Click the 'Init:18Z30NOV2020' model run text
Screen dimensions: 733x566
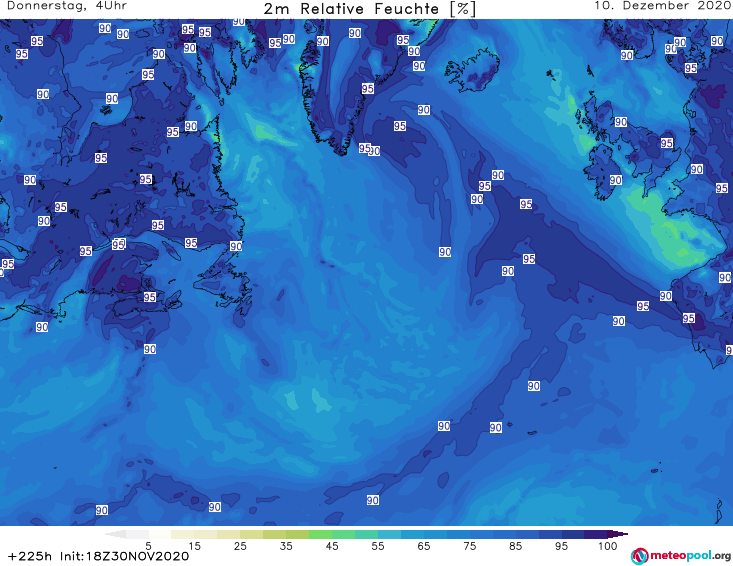(124, 557)
